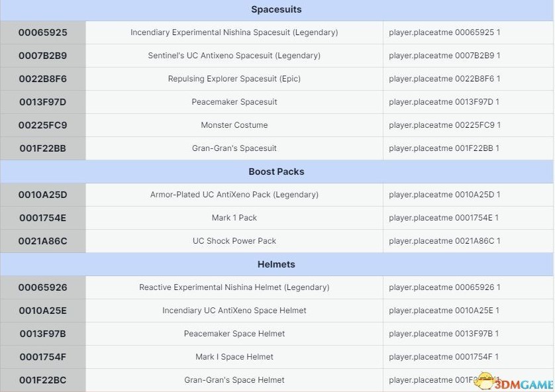The width and height of the screenshot is (555, 392).
Task: Select Incendiary UC AntiXeno Space Helmet
Action: tap(234, 311)
